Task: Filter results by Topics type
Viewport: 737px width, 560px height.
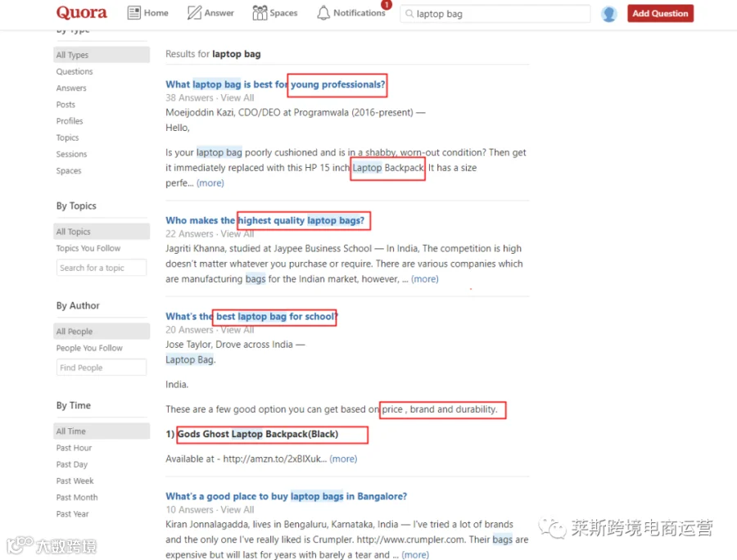Action: (67, 138)
